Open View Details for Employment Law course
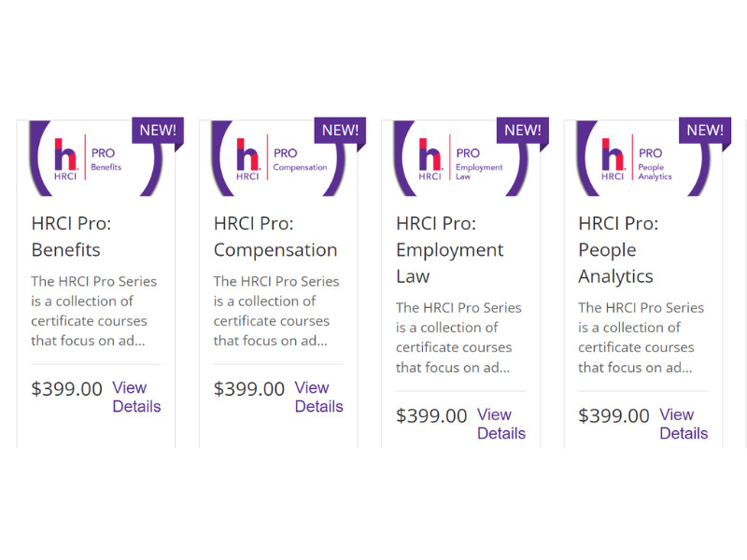Image resolution: width=747 pixels, height=560 pixels. coord(501,424)
